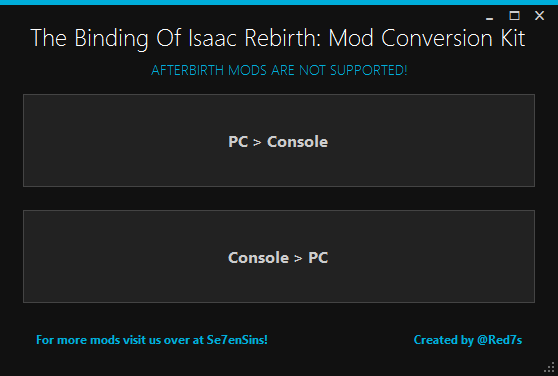Close the Mod Conversion Kit window
The width and height of the screenshot is (558, 376).
click(x=539, y=16)
